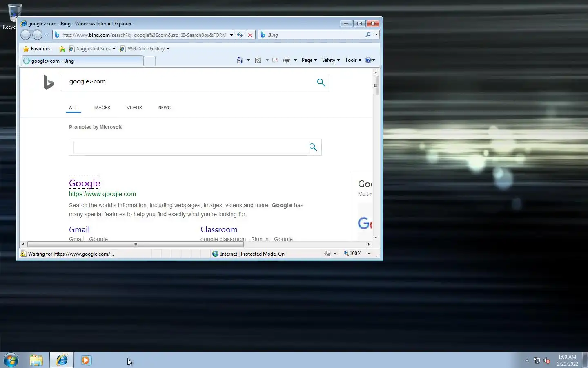588x368 pixels.
Task: Switch to the ALL results tab
Action: tap(73, 108)
